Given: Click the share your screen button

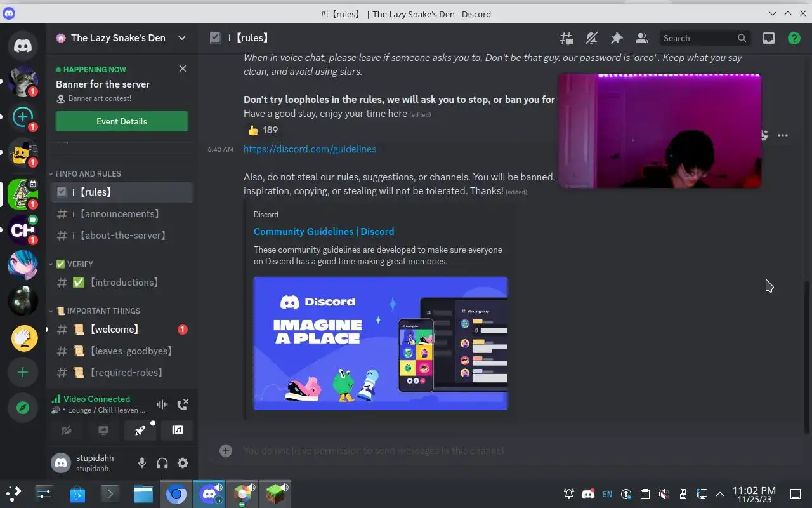Looking at the screenshot, I should (x=103, y=431).
